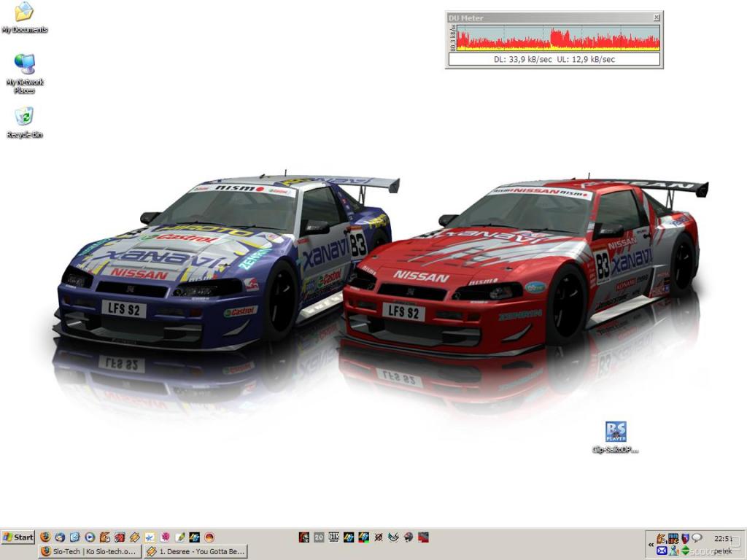Open the green up-down arrows tray icon
The image size is (747, 560).
[685, 551]
